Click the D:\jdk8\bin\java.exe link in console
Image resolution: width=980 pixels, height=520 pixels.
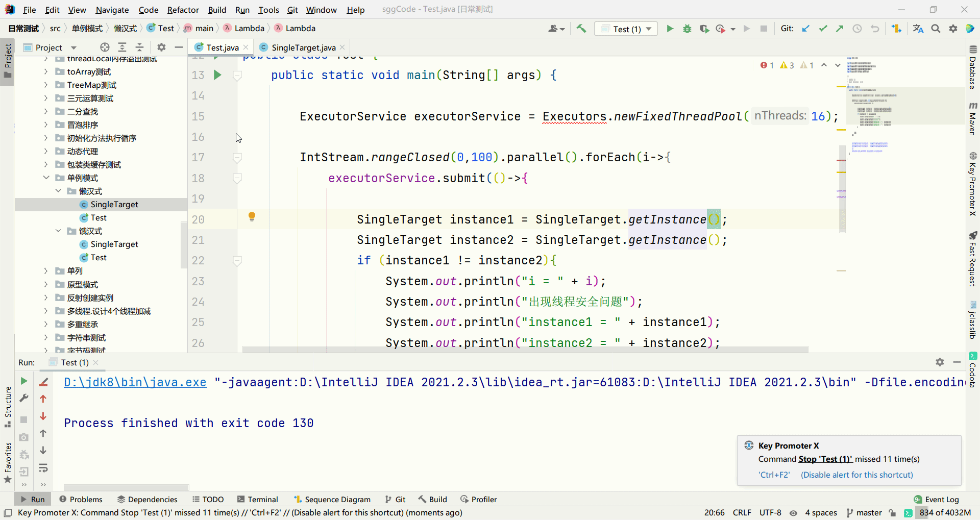135,382
